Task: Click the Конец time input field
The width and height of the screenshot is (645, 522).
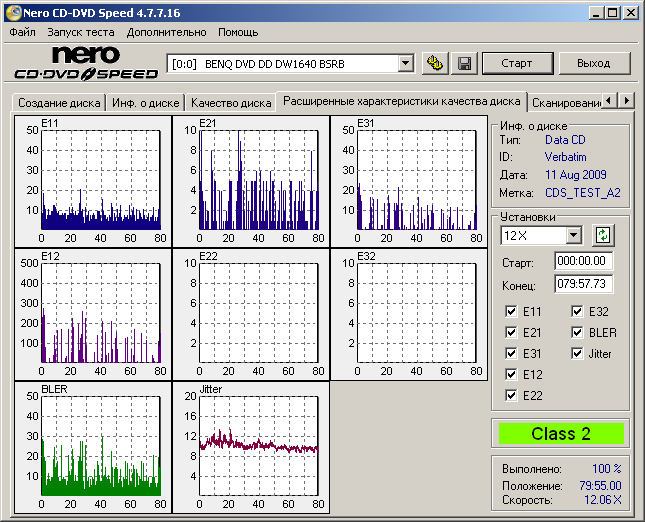Action: click(x=583, y=284)
